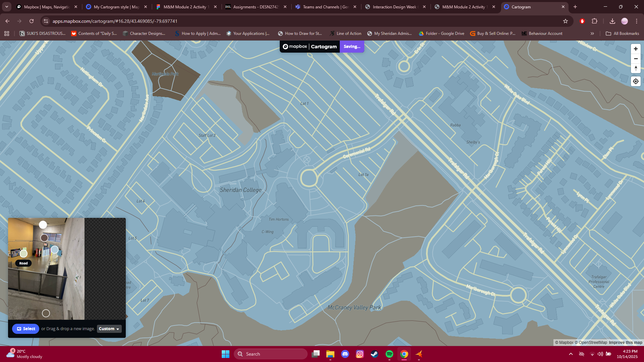Click inside the browser address bar
Viewport: 644px width, 362px height.
(201, 21)
